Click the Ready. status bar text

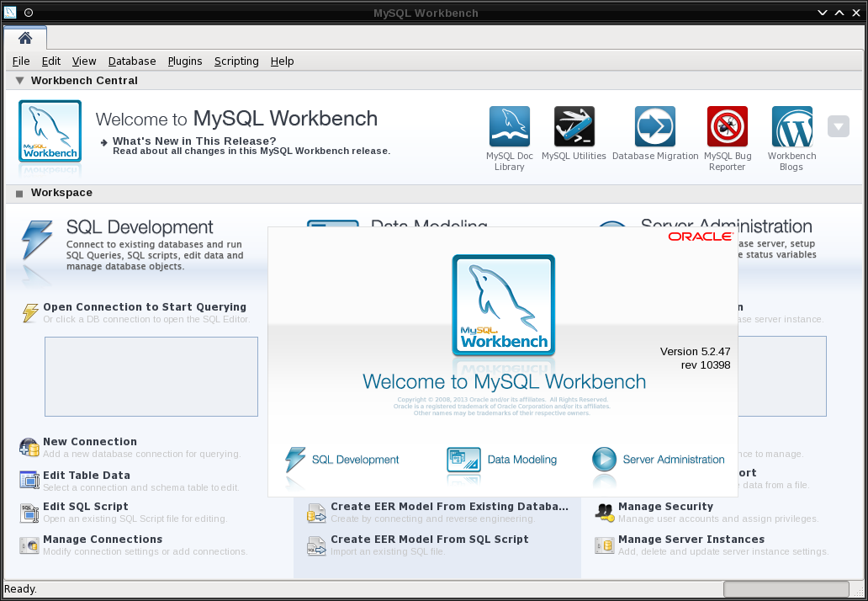[x=20, y=589]
